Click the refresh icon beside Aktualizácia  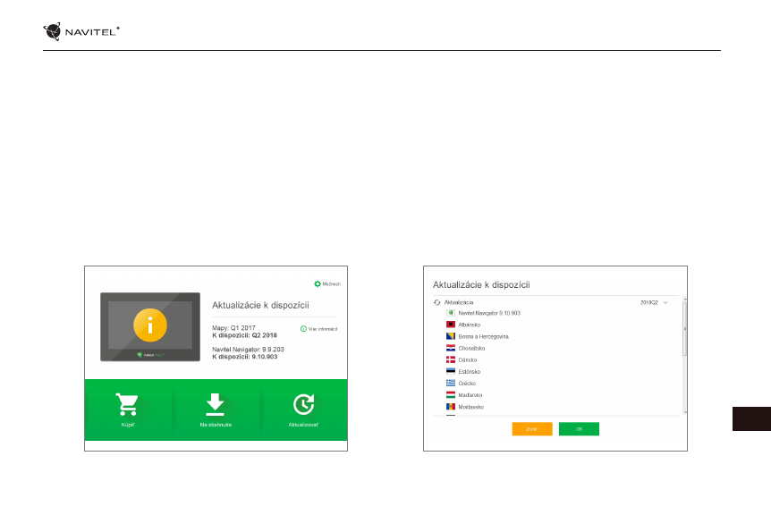tap(437, 303)
